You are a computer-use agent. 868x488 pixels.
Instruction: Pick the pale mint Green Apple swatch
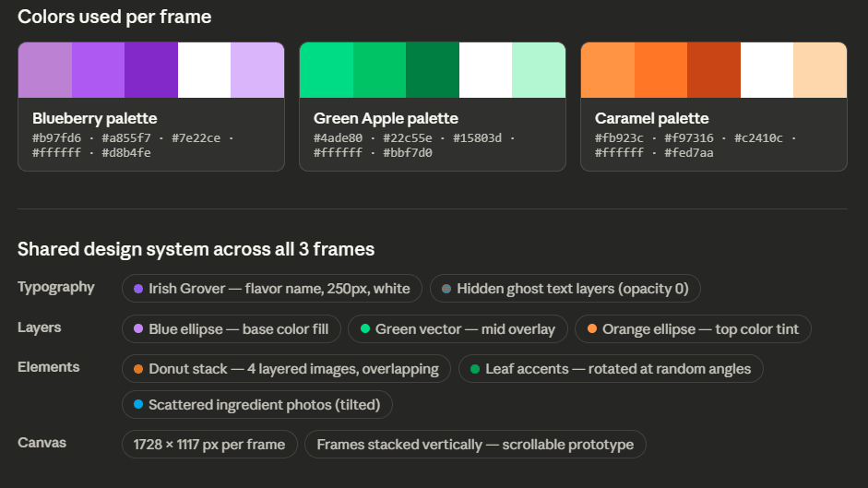pyautogui.click(x=539, y=70)
